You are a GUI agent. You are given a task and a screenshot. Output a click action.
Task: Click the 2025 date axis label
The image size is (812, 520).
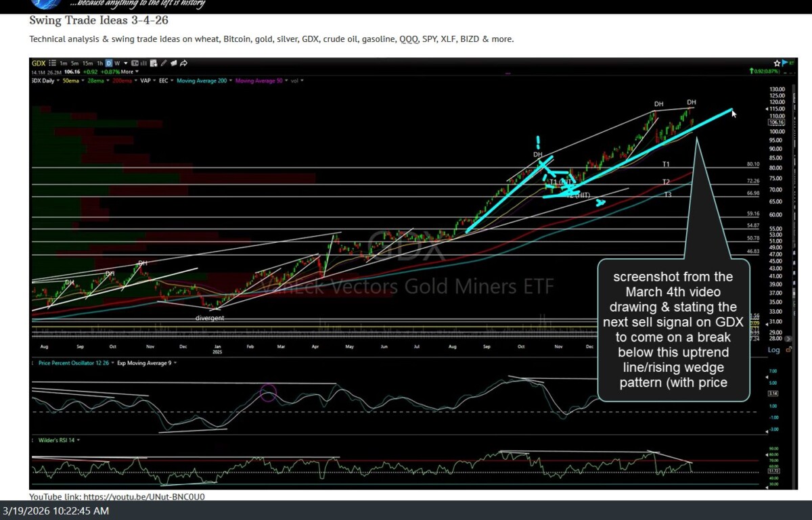[217, 352]
